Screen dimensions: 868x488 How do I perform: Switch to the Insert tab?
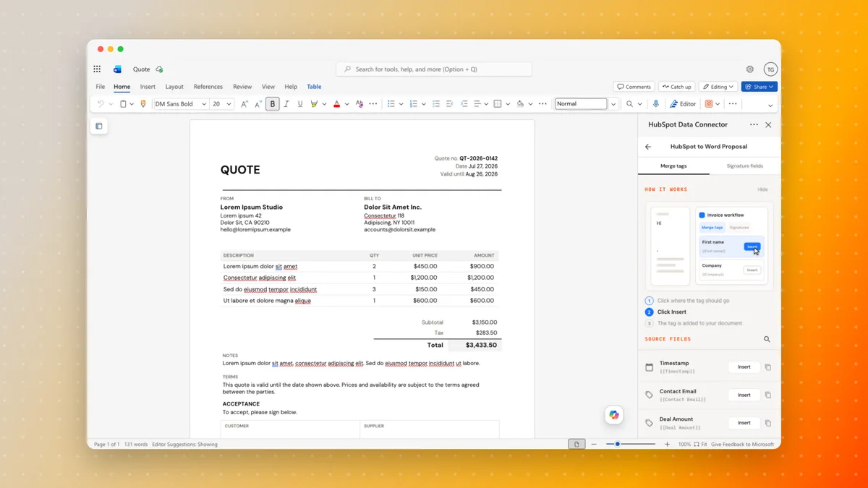(148, 87)
